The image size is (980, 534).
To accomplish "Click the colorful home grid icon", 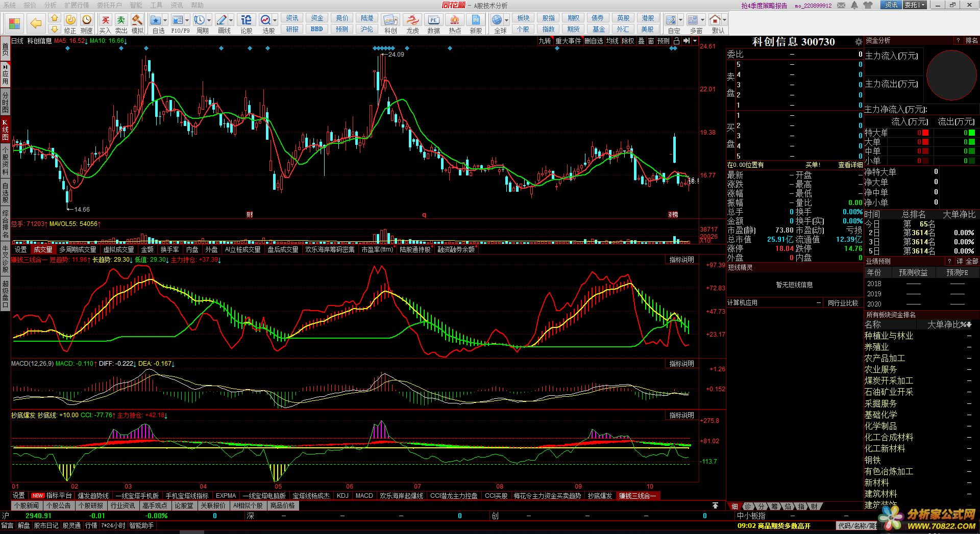I will pyautogui.click(x=14, y=23).
